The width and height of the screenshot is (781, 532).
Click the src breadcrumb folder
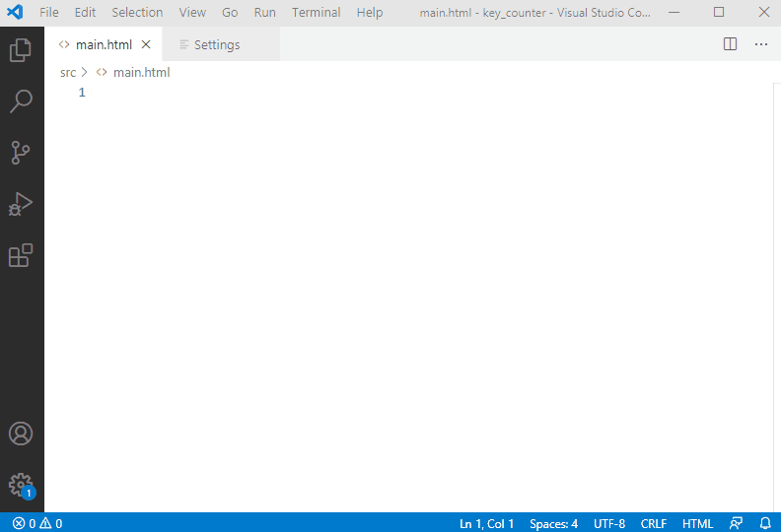pos(68,72)
